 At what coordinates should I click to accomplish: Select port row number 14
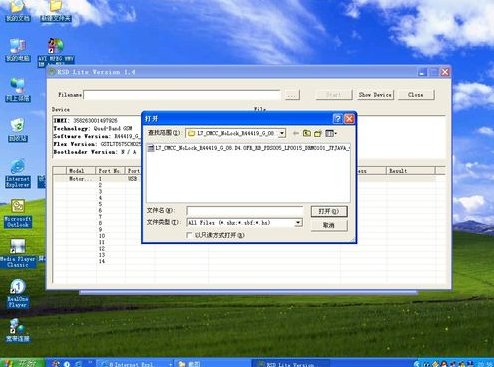[x=102, y=261]
